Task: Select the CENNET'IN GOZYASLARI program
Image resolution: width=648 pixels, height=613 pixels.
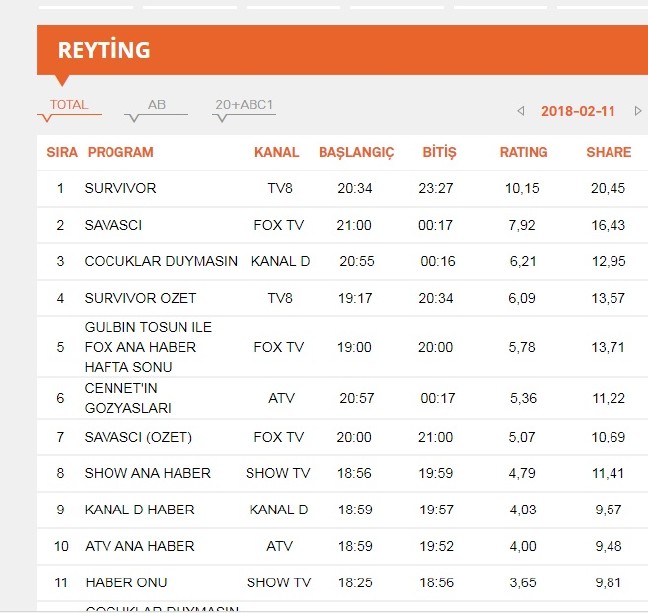Action: pyautogui.click(x=128, y=398)
